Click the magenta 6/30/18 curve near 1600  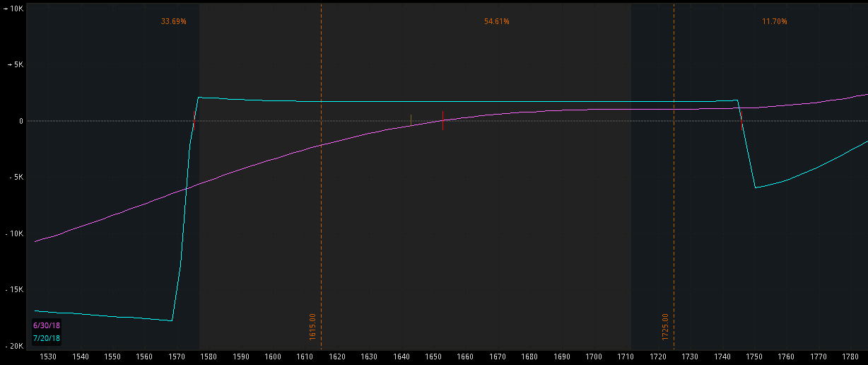272,159
